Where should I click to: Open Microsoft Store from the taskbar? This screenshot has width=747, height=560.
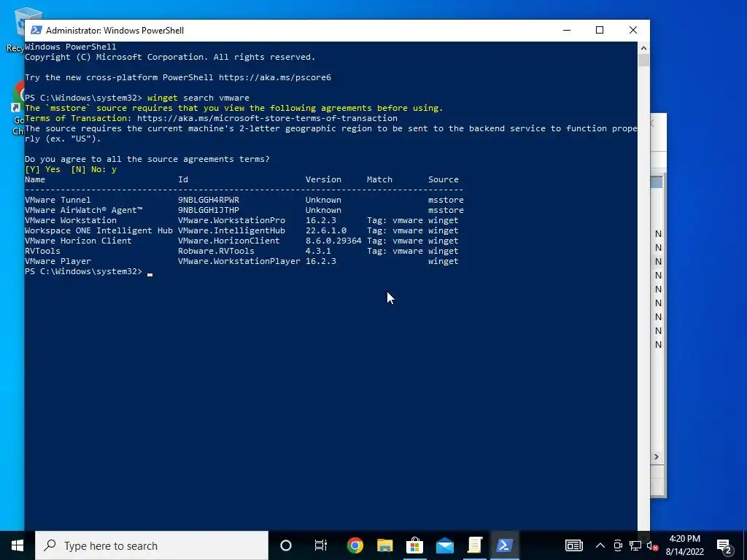[414, 545]
